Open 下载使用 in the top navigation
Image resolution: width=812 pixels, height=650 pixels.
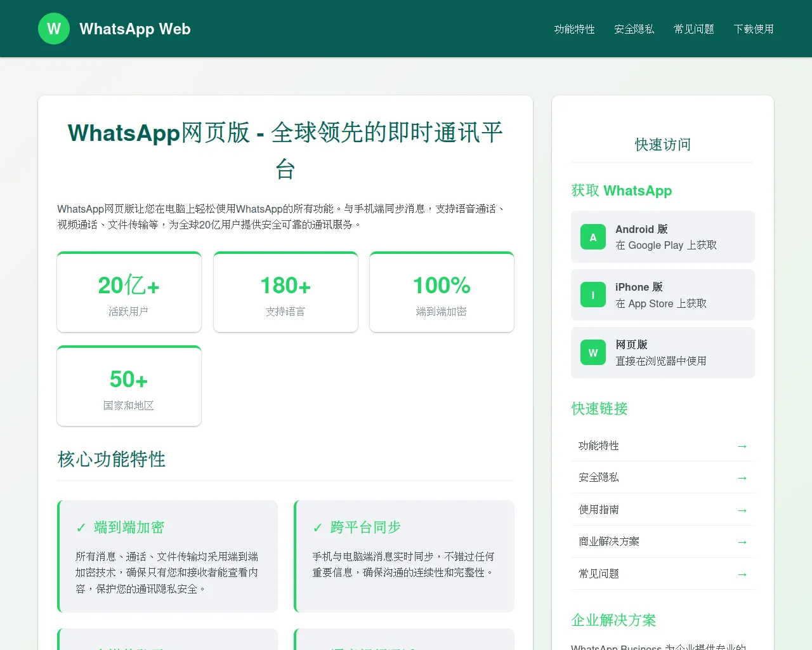(x=753, y=29)
